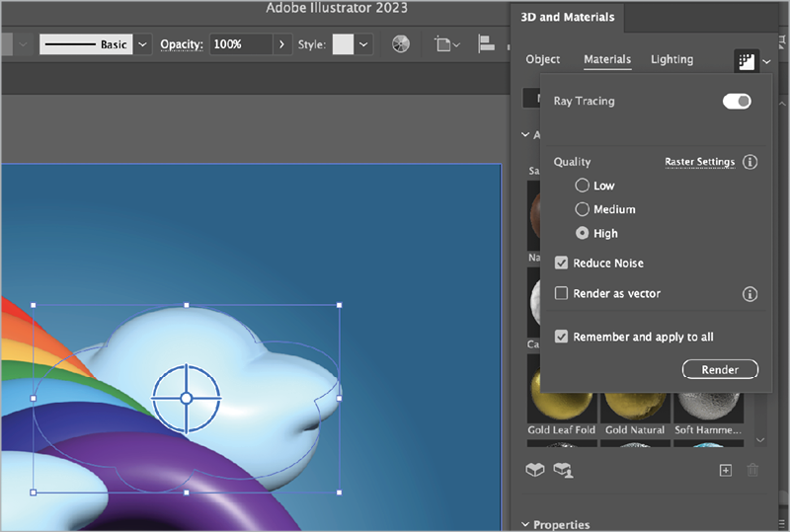Expand the Opacity slider arrow

281,44
